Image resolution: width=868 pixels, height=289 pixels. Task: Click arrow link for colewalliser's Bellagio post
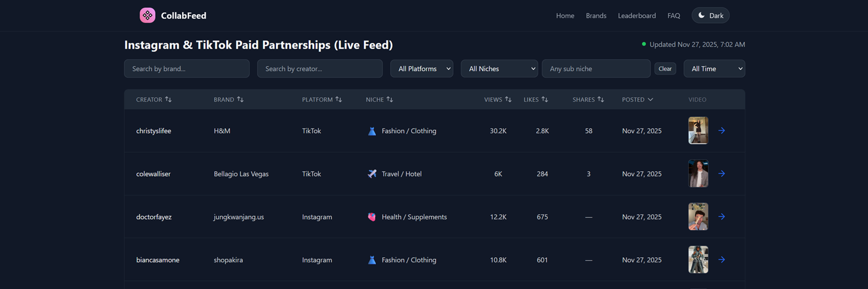[722, 173]
